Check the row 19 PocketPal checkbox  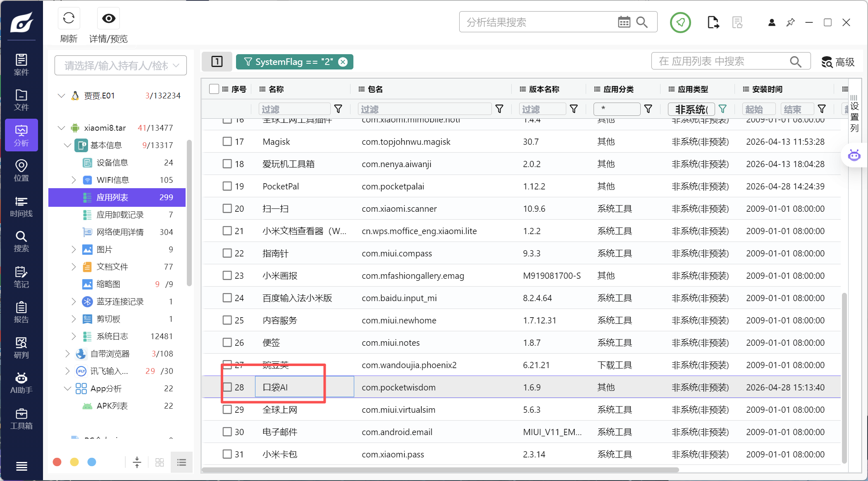227,186
